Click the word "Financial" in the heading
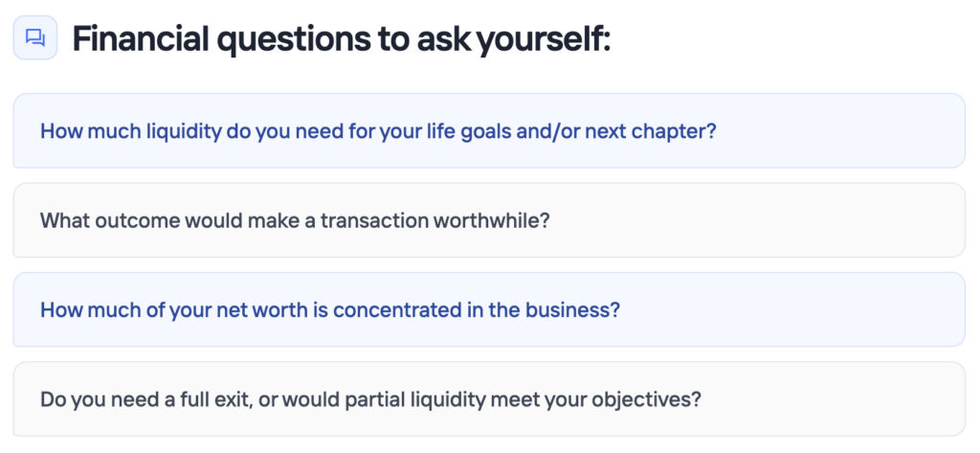This screenshot has width=980, height=453. pyautogui.click(x=141, y=38)
